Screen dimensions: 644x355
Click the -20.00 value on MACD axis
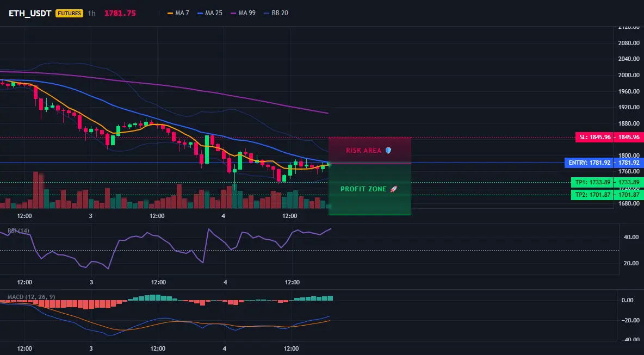point(630,321)
